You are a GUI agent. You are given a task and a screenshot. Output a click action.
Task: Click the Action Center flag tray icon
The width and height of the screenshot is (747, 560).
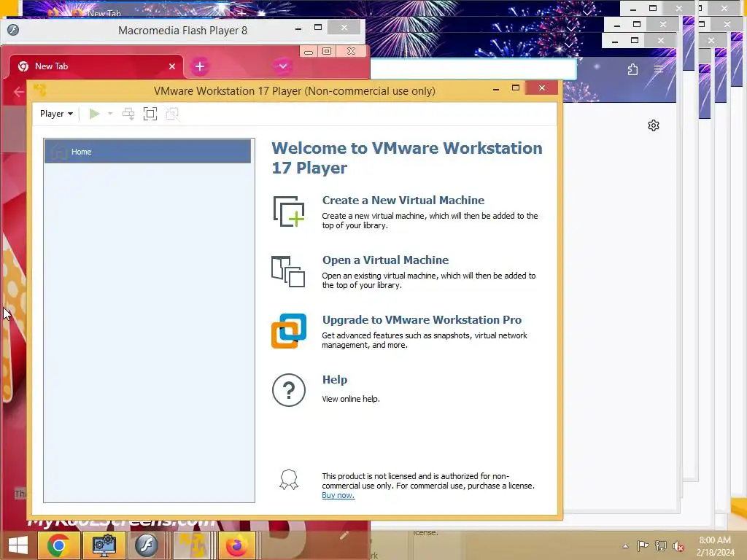tap(643, 545)
